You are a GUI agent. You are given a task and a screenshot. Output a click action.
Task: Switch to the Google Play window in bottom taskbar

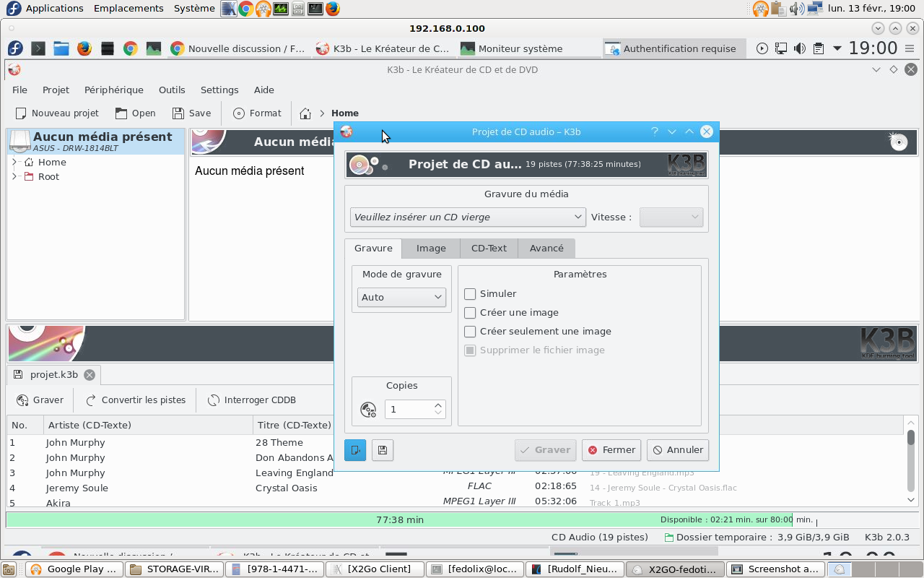click(x=74, y=569)
